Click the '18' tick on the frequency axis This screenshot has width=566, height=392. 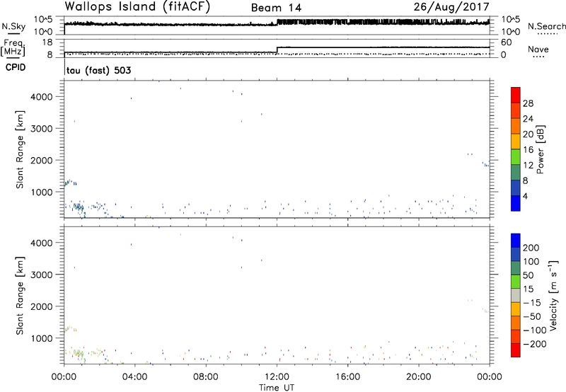pyautogui.click(x=47, y=42)
